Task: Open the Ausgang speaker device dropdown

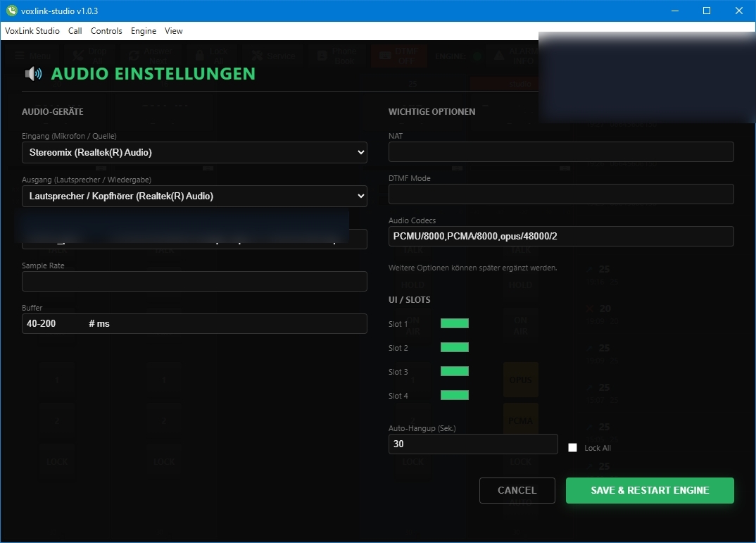Action: point(194,196)
